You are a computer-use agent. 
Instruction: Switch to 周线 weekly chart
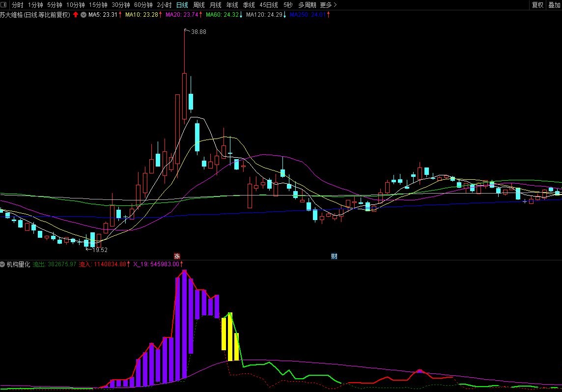(199, 5)
